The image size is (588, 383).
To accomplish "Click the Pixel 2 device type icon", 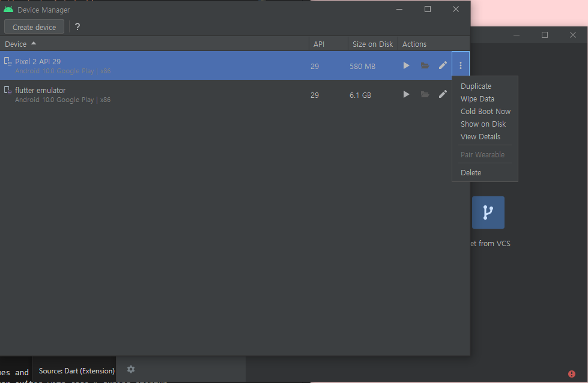I will pos(7,61).
